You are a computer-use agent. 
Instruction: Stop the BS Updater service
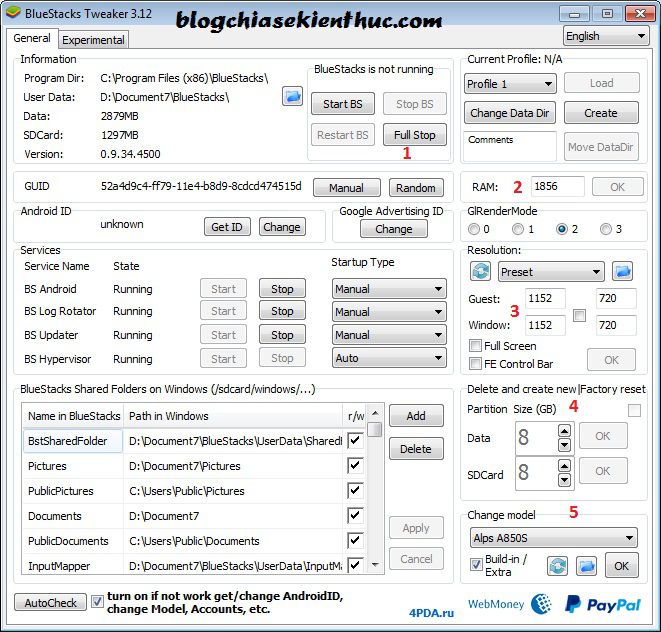pos(282,335)
